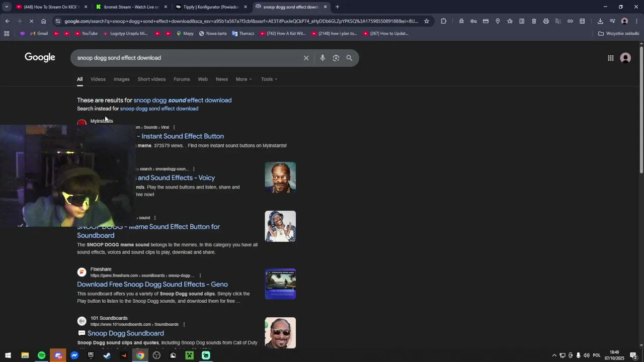Screen dimensions: 644x362
Task: Click the browser home button
Action: coord(44,21)
